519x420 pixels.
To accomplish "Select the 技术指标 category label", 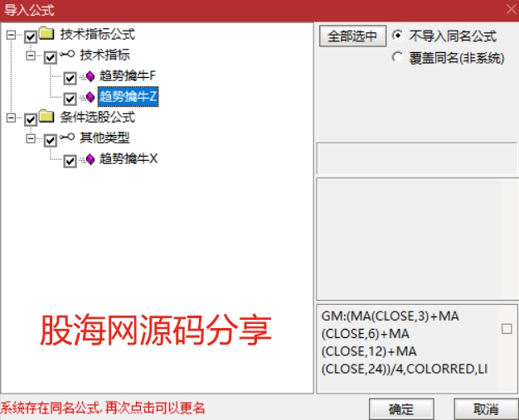I will 104,55.
